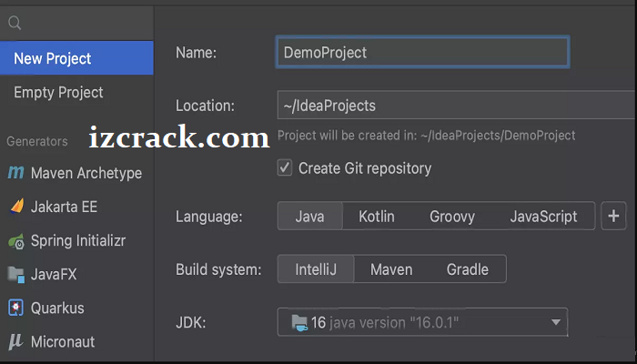Set build system to Maven
637x364 pixels.
point(391,269)
